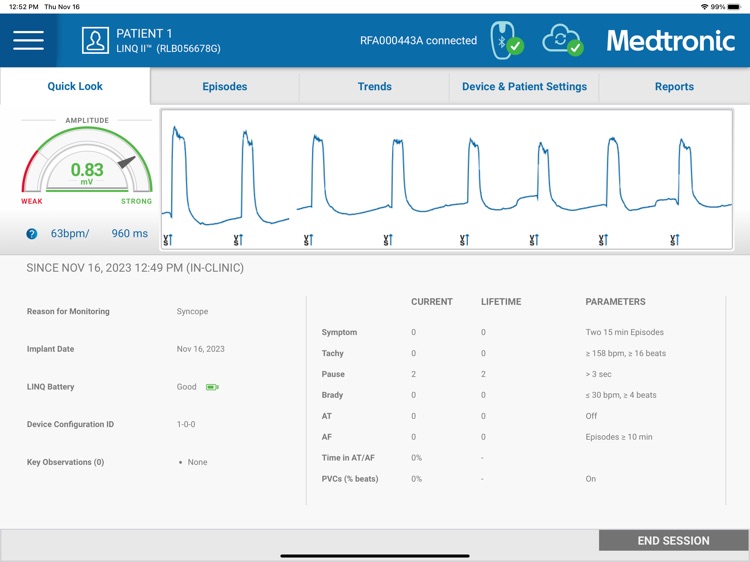
Task: Tap the Device Configuration ID 1-0-0 value
Action: click(x=186, y=424)
